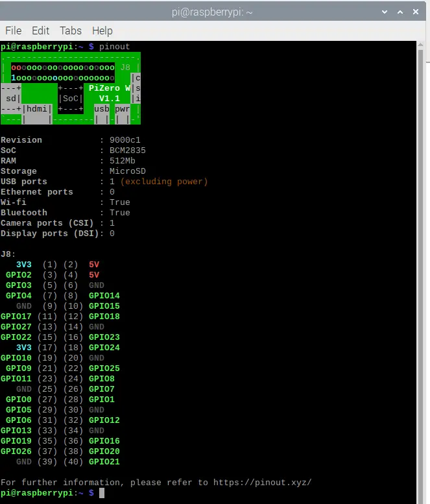The width and height of the screenshot is (430, 504).
Task: Click the GPIO3 pin label
Action: coord(19,285)
